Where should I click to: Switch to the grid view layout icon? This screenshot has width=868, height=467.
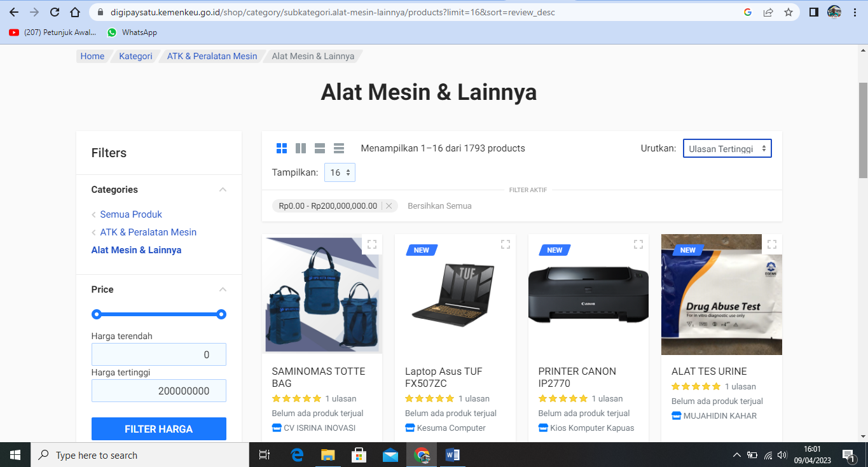(282, 148)
